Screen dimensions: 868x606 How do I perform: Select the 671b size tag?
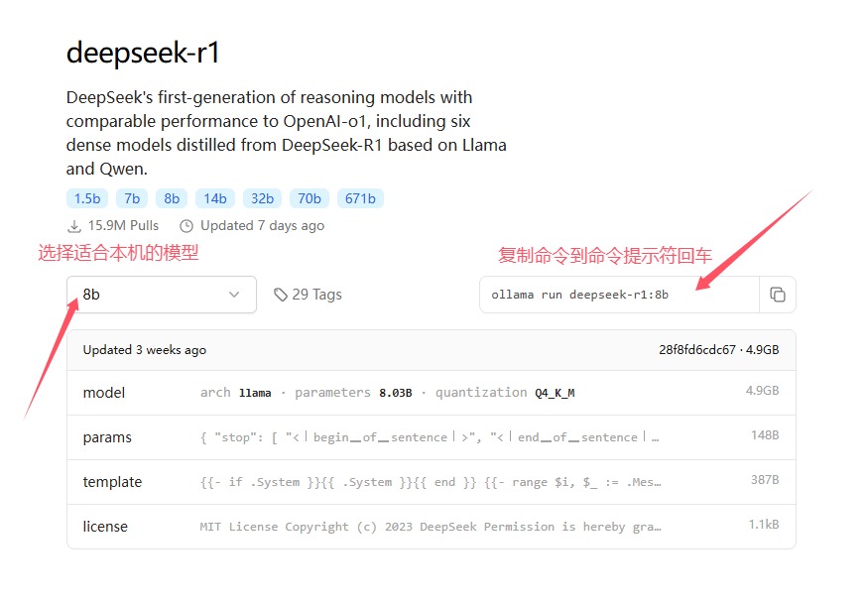tap(360, 198)
